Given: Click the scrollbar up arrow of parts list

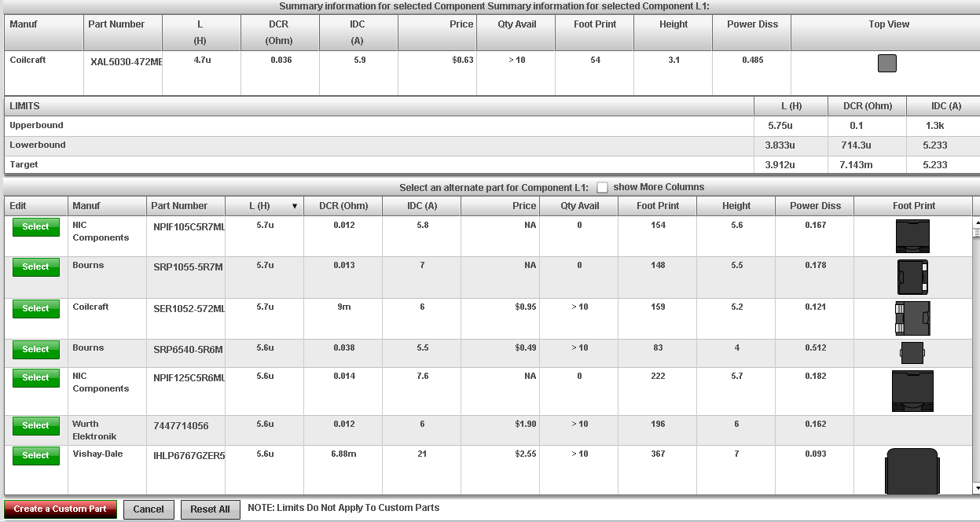Looking at the screenshot, I should tap(977, 222).
